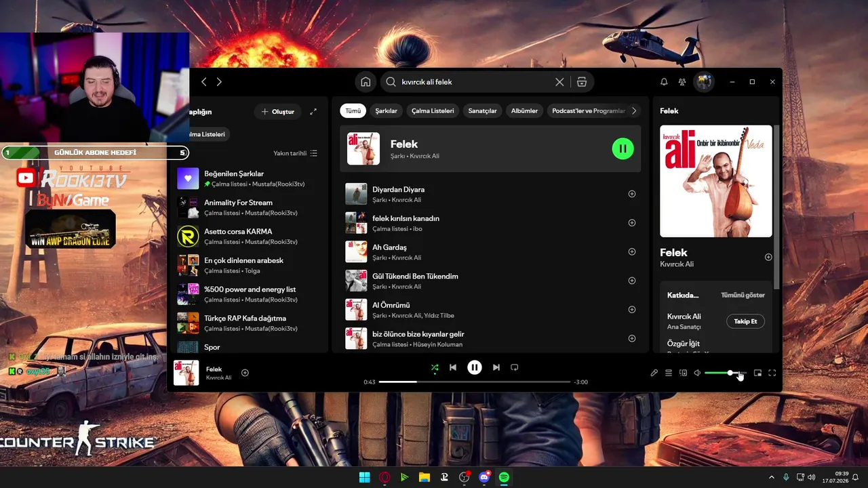The image size is (868, 488).
Task: Open Animality For Stream playlist
Action: coord(248,207)
